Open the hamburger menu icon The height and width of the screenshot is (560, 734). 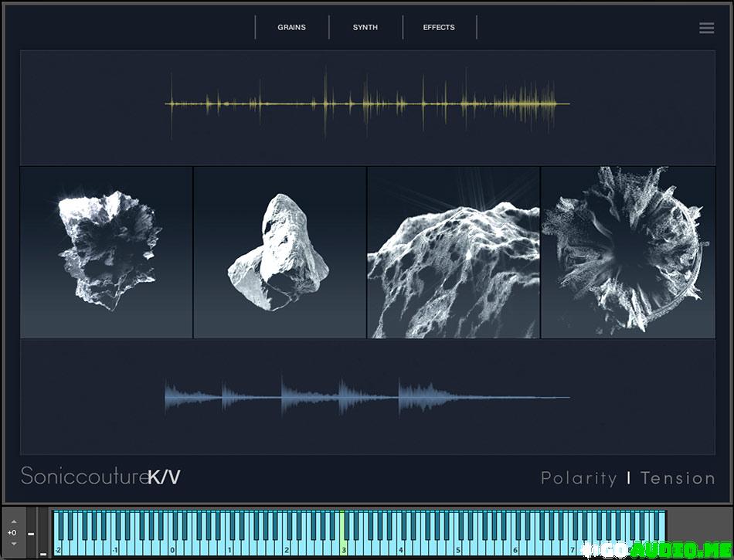pos(706,28)
